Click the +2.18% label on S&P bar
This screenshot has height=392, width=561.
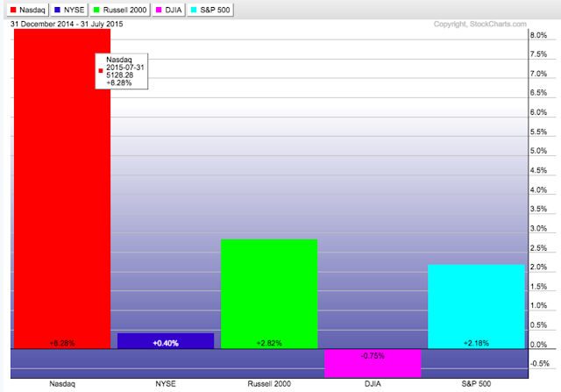[x=476, y=343]
